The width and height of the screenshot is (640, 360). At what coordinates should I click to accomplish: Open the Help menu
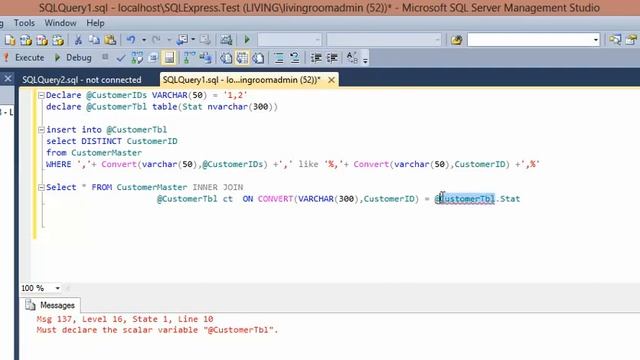pos(95,23)
